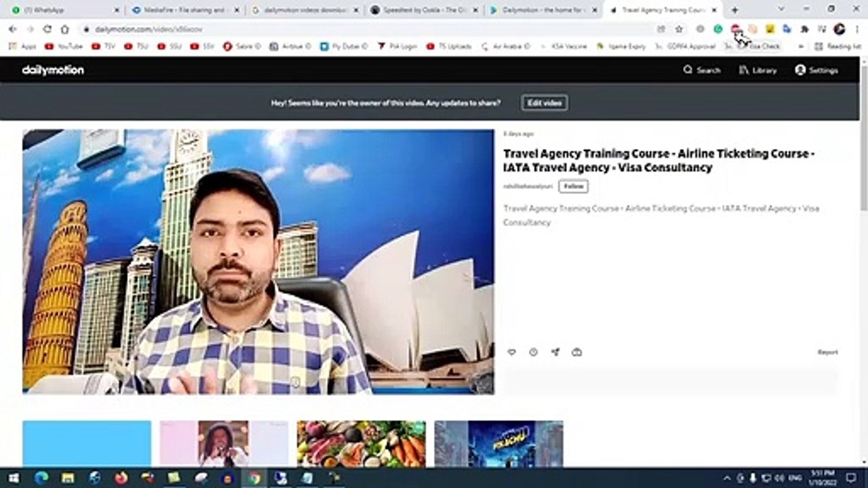Expand hidden bookmarks chevron
Image resolution: width=868 pixels, height=488 pixels.
click(x=801, y=47)
